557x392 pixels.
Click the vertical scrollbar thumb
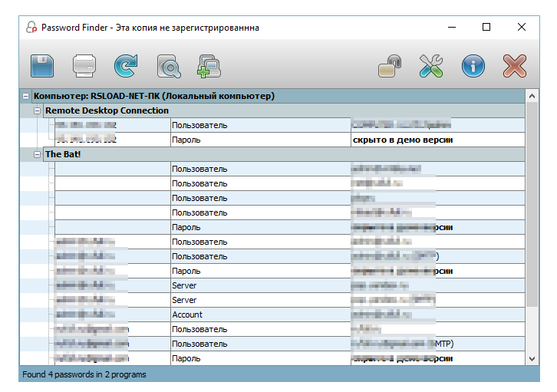[x=532, y=205]
